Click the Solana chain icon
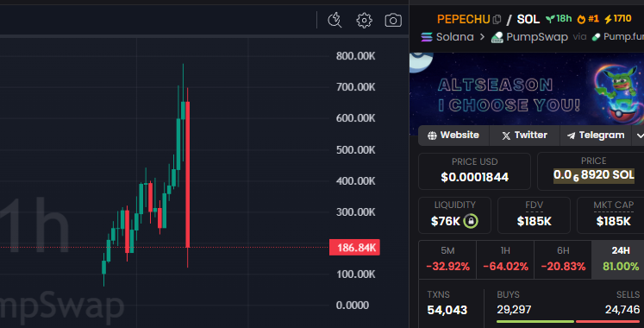644x328 pixels. pyautogui.click(x=427, y=37)
